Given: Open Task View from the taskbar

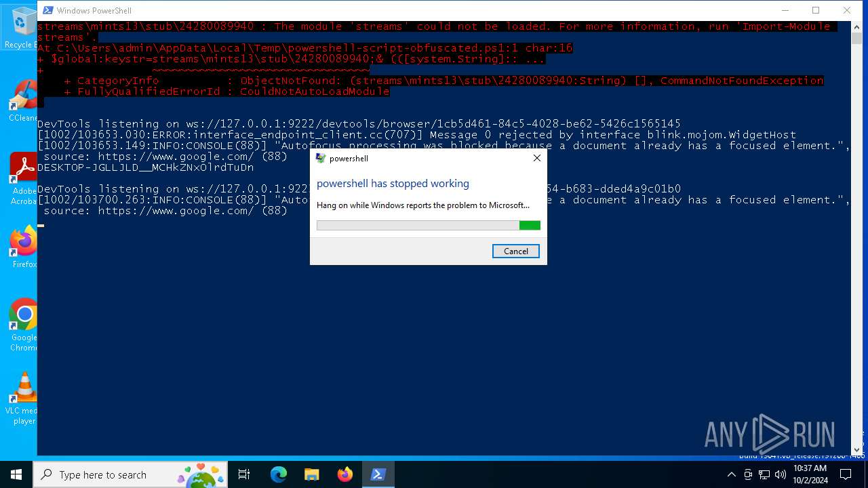Looking at the screenshot, I should pyautogui.click(x=244, y=474).
